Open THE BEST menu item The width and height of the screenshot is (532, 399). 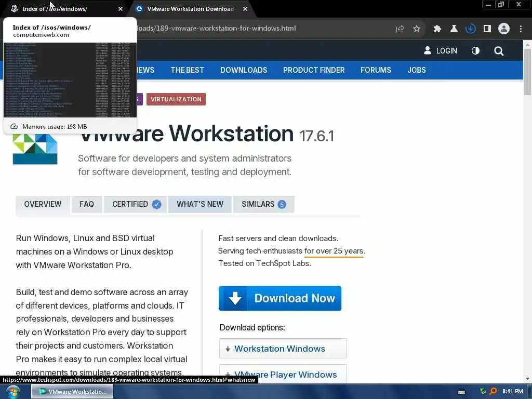click(187, 70)
